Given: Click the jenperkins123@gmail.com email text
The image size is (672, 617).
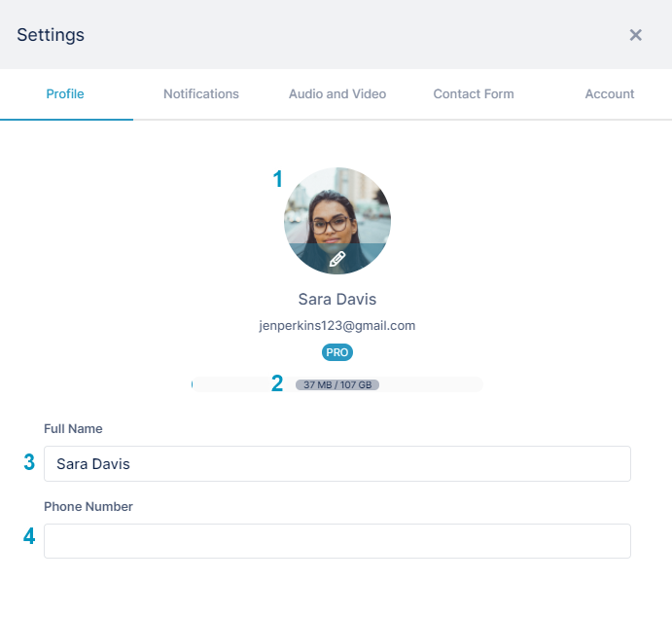Looking at the screenshot, I should [x=337, y=325].
